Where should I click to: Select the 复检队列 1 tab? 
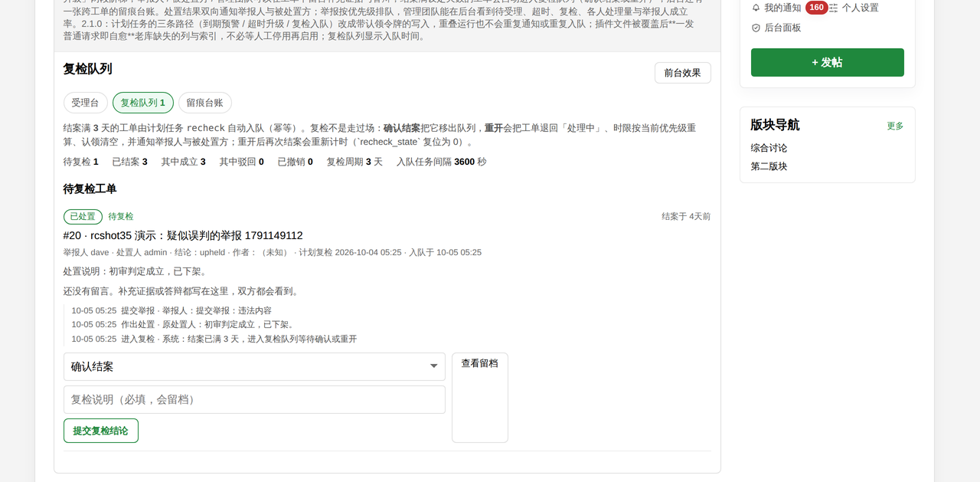click(142, 103)
